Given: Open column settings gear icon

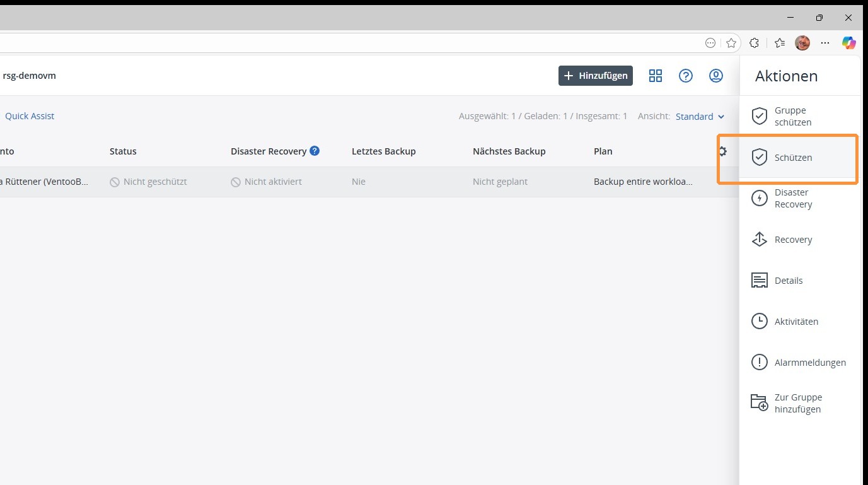Looking at the screenshot, I should (x=722, y=151).
